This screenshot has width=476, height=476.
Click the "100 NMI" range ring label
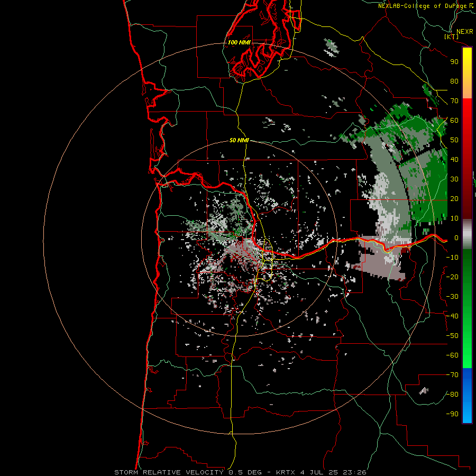[x=239, y=42]
